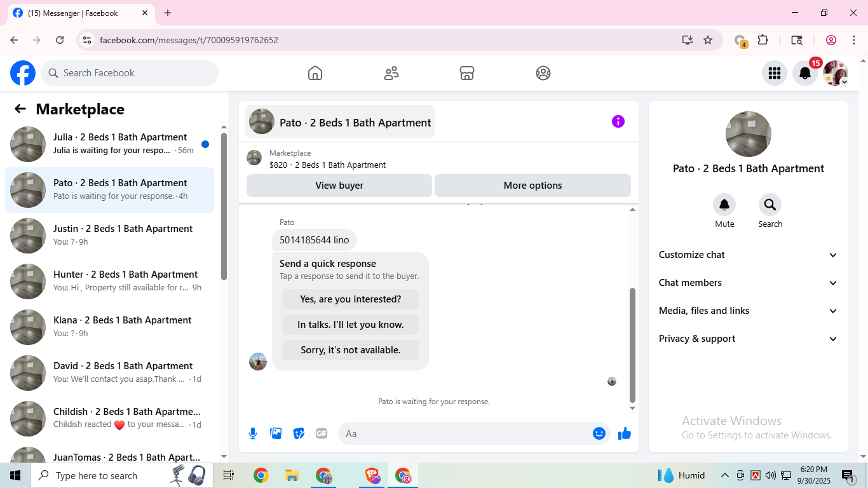868x488 pixels.
Task: Search in conversation using the magnifier icon
Action: (770, 205)
